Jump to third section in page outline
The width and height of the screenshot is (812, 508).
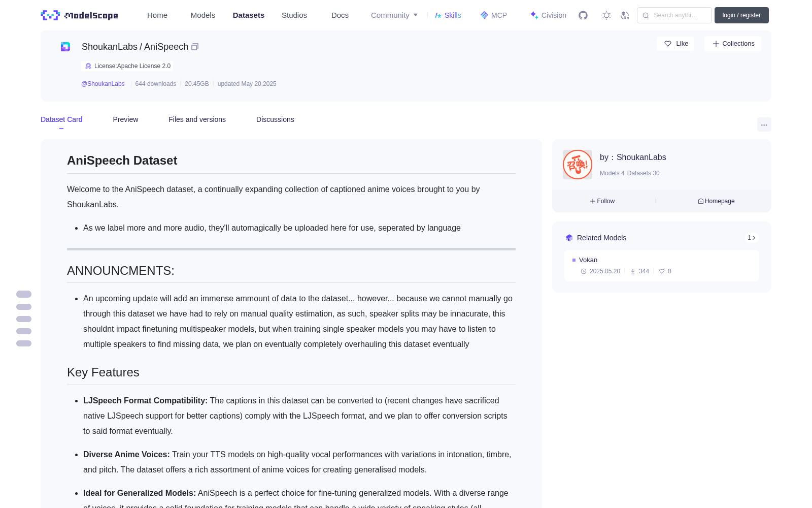point(24,319)
